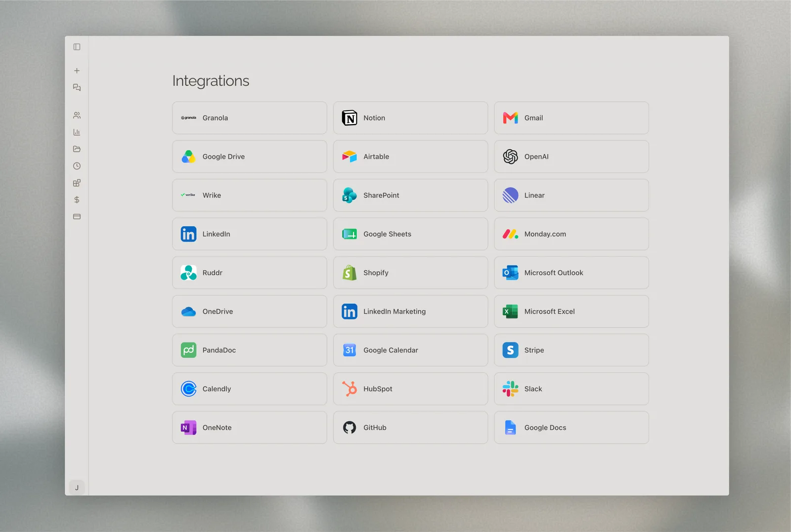The width and height of the screenshot is (791, 532).
Task: Open the Wrike integration card
Action: coord(250,195)
